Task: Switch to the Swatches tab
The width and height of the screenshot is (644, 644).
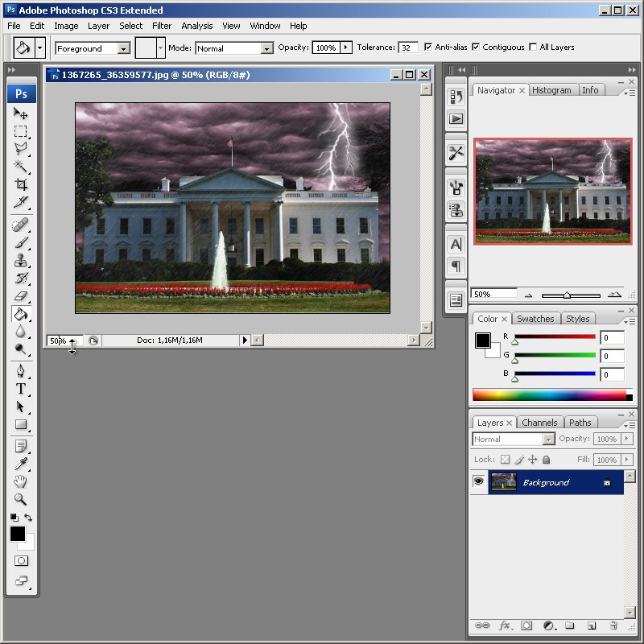Action: tap(535, 319)
